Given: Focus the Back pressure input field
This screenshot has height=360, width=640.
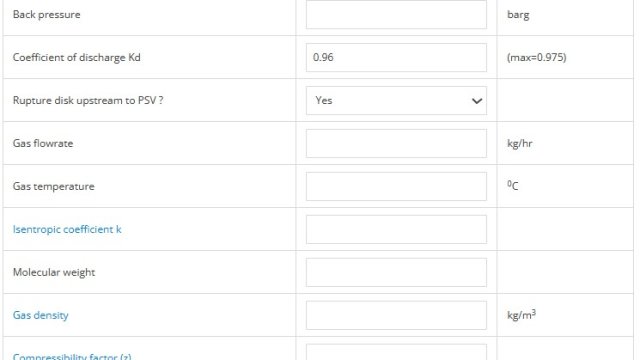Looking at the screenshot, I should coord(396,14).
